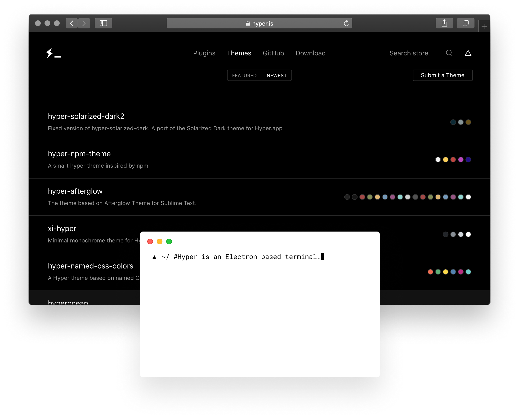Go back with the left chevron
The image size is (519, 420).
pos(72,23)
